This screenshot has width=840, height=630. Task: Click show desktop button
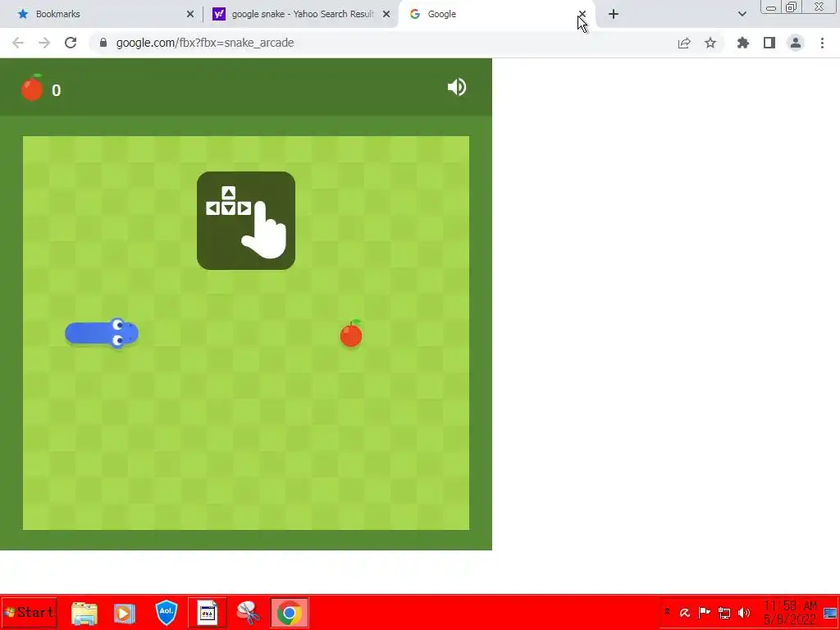(831, 613)
